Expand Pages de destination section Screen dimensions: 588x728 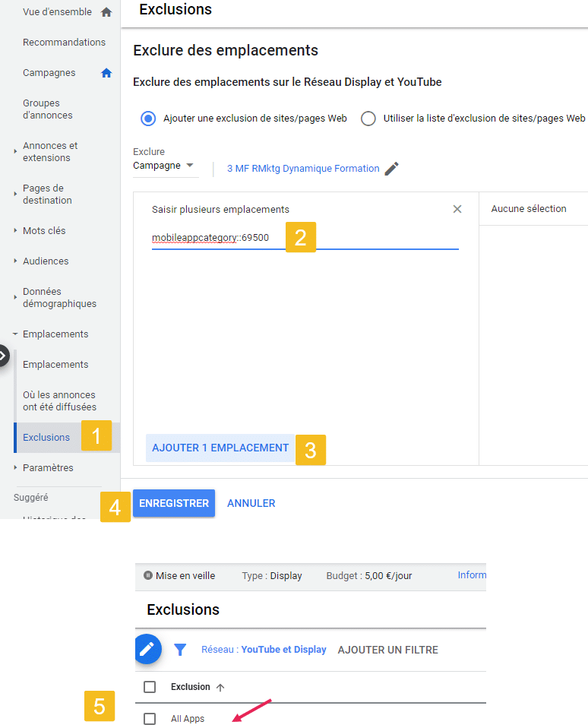(15, 194)
